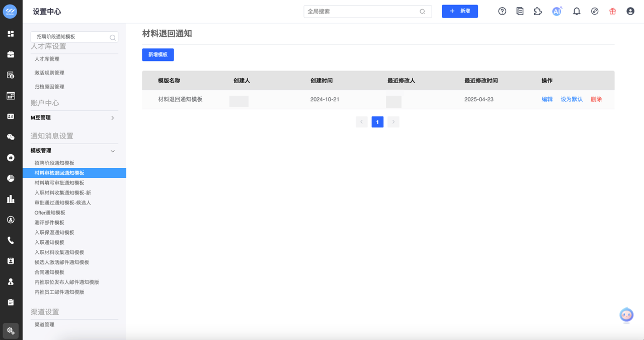Open the user profile avatar icon
This screenshot has width=644, height=340.
point(630,11)
